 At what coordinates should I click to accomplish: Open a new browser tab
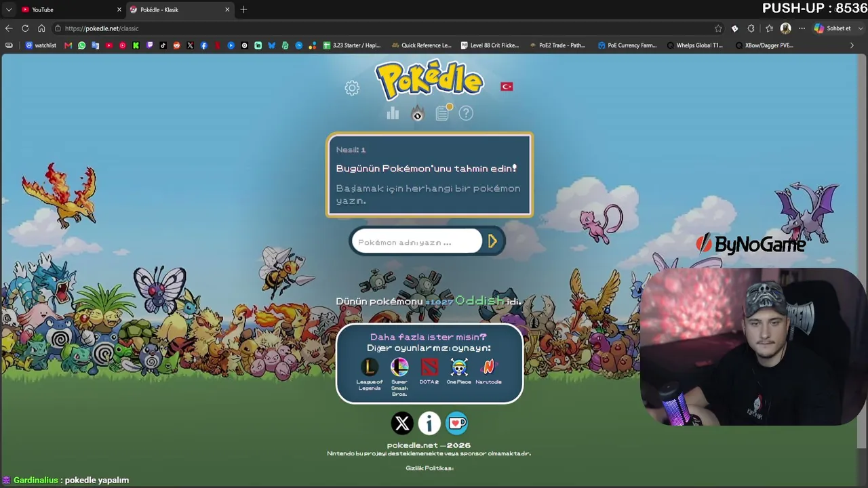(x=243, y=9)
